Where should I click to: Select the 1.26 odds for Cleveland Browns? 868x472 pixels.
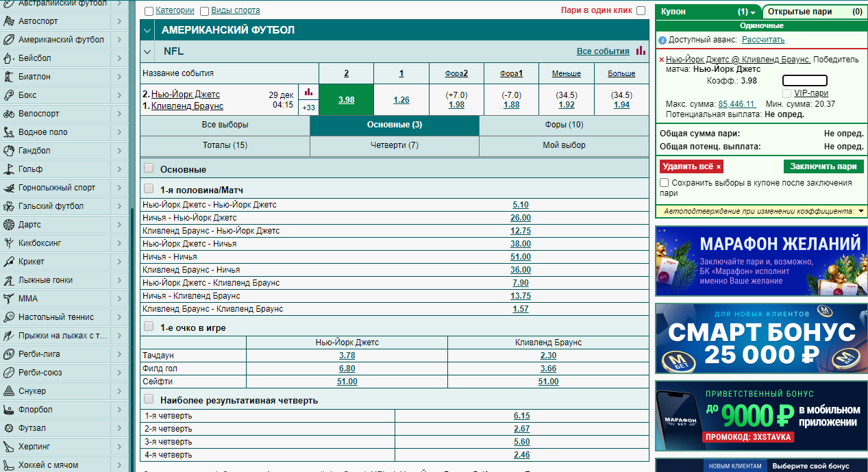coord(401,100)
